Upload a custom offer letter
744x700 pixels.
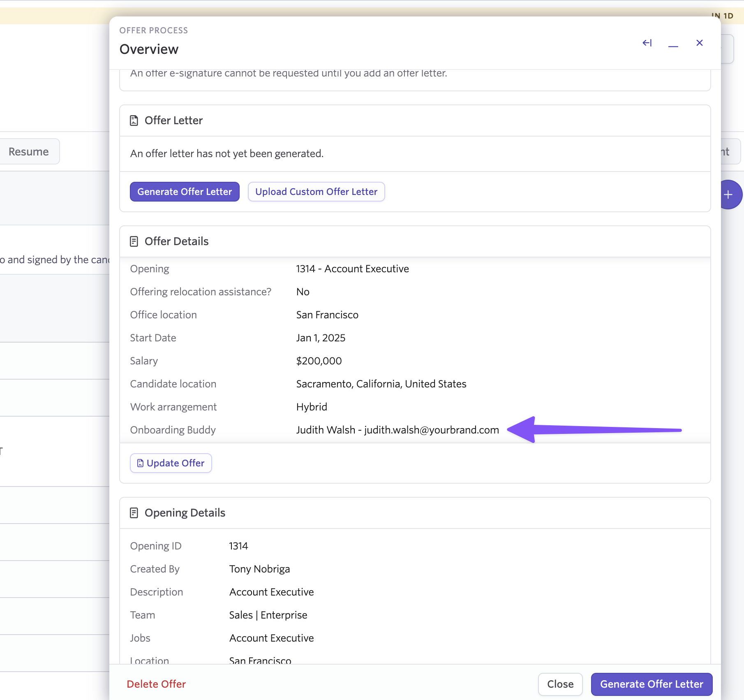tap(316, 192)
